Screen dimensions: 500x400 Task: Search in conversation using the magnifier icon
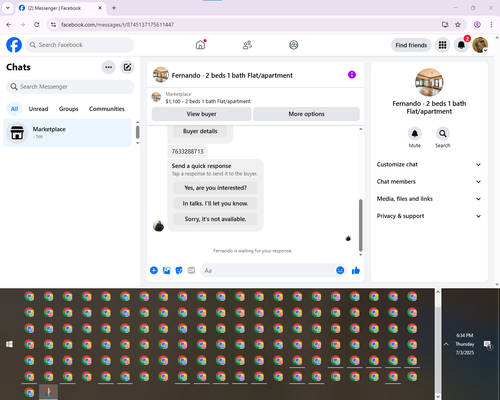tap(443, 134)
